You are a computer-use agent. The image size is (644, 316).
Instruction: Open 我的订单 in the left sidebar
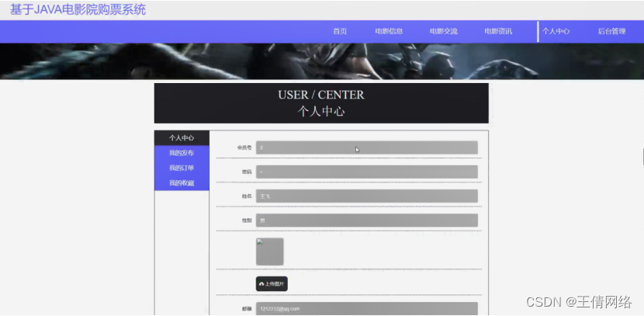click(x=182, y=168)
